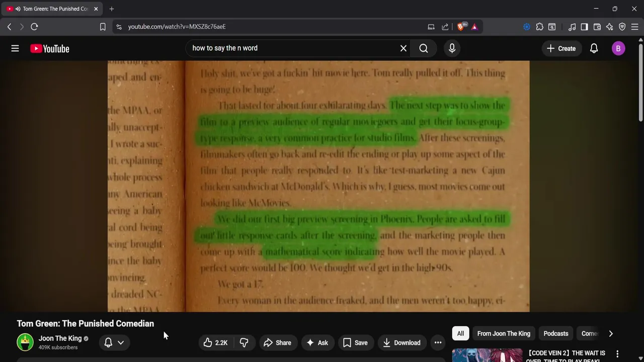Toggle channel notification bell for Joon The King
This screenshot has height=362, width=644.
coord(108,343)
